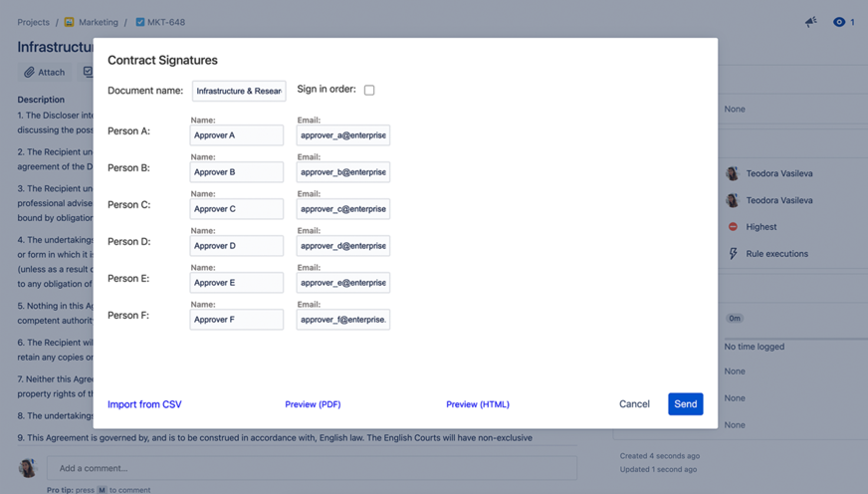Edit the Person A email field
868x494 pixels.
343,135
